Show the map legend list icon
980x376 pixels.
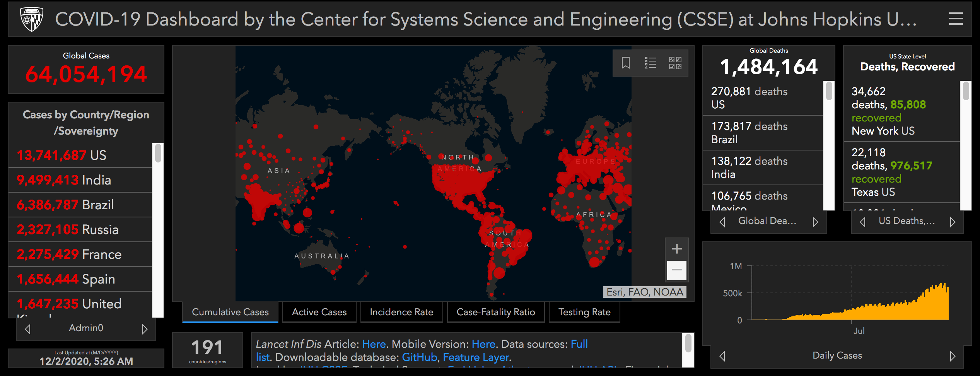650,63
